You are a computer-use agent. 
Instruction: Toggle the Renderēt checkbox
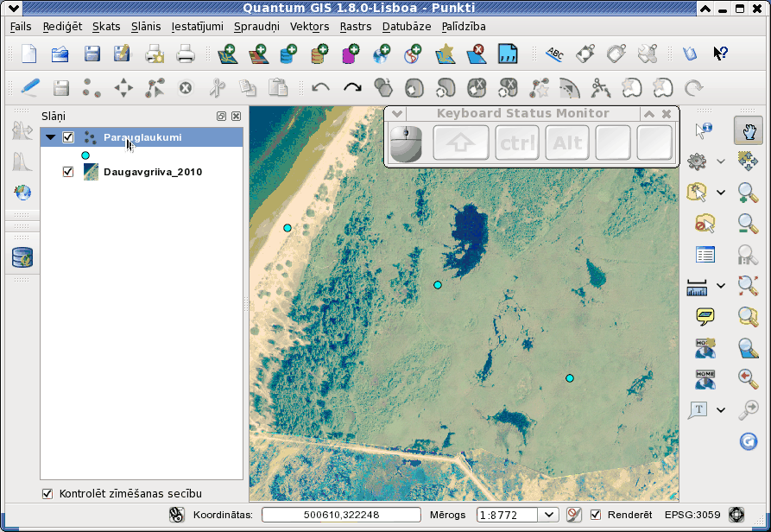pyautogui.click(x=596, y=515)
